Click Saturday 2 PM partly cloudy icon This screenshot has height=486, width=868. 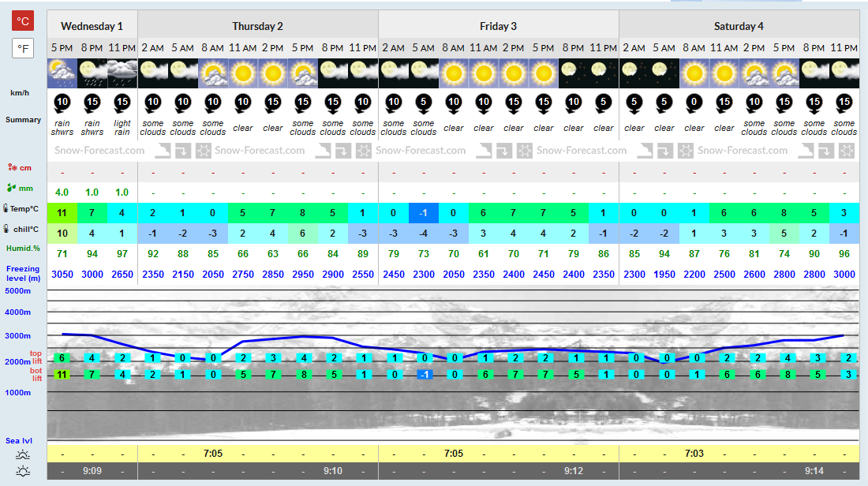click(x=754, y=73)
